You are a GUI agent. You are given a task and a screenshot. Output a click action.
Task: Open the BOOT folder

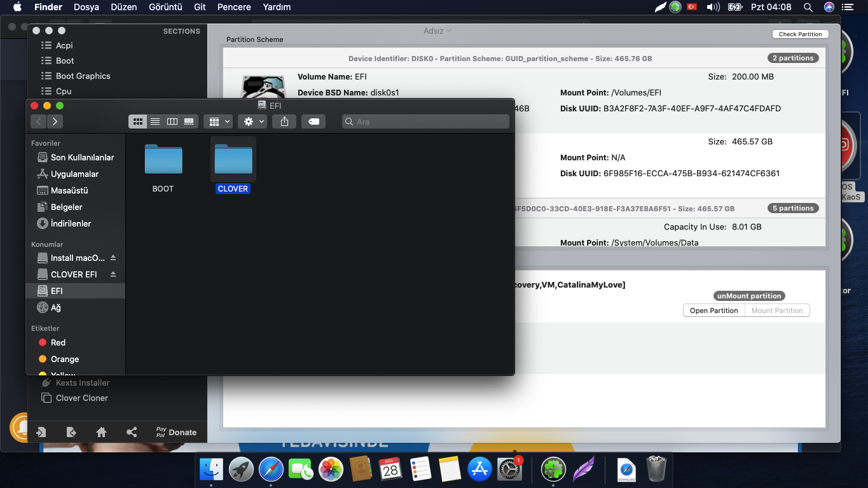click(x=163, y=160)
